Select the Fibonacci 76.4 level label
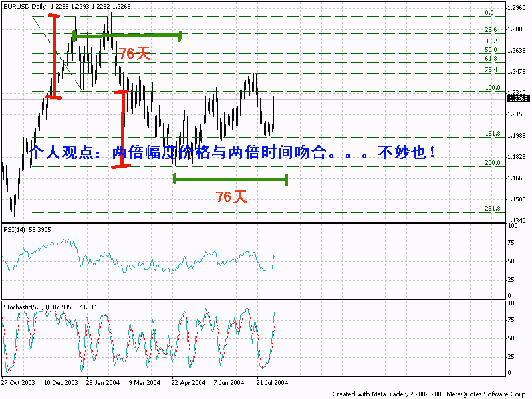The width and height of the screenshot is (532, 399). 491,70
